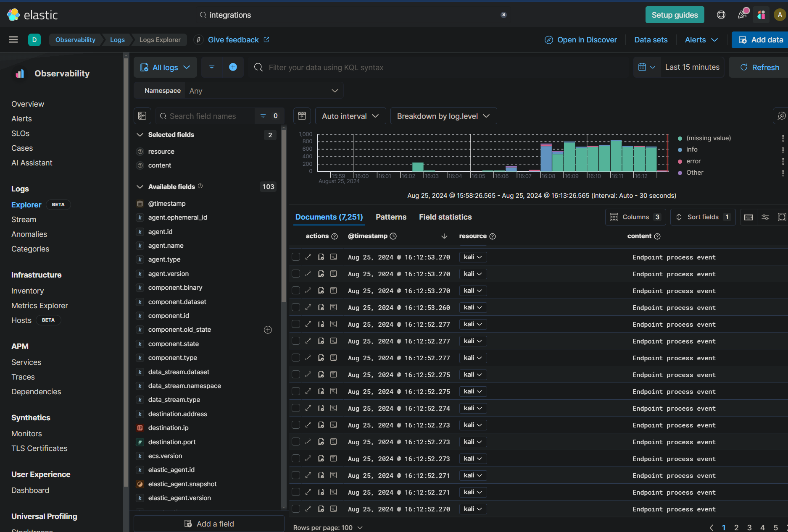
Task: Open Anomalies in Logs navigation
Action: [29, 234]
